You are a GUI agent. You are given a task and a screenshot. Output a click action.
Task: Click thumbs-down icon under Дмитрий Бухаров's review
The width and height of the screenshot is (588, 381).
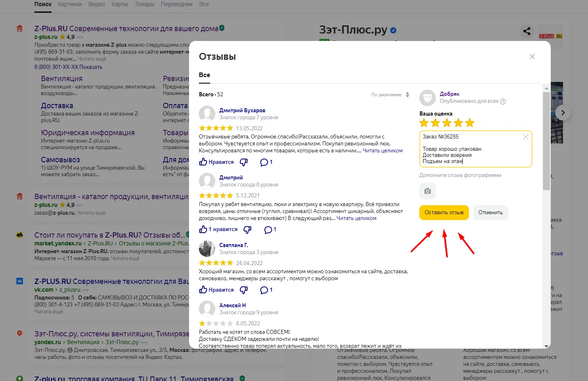[x=244, y=162]
